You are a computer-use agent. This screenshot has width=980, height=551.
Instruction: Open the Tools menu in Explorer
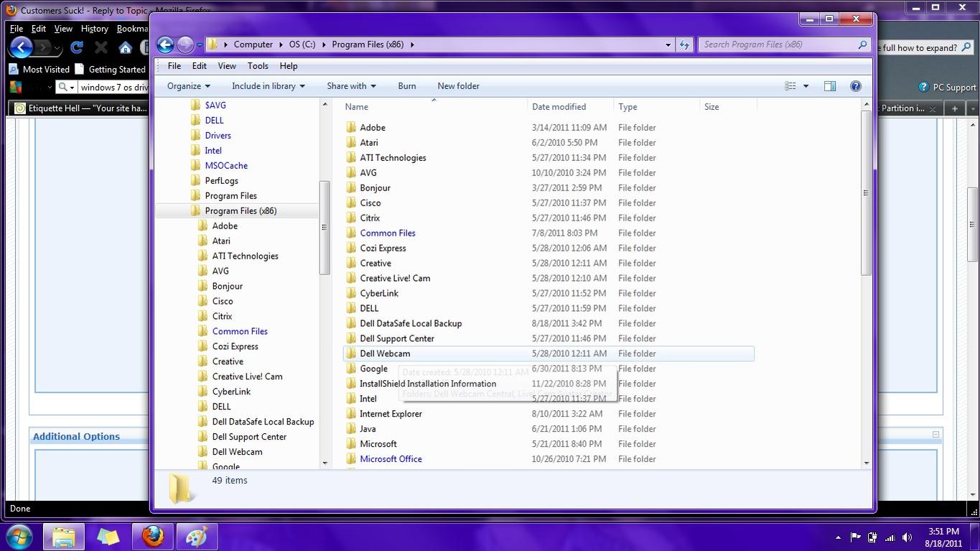pos(257,66)
